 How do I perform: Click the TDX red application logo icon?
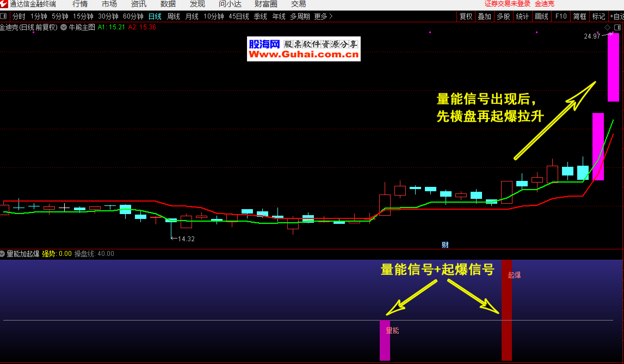point(4,4)
